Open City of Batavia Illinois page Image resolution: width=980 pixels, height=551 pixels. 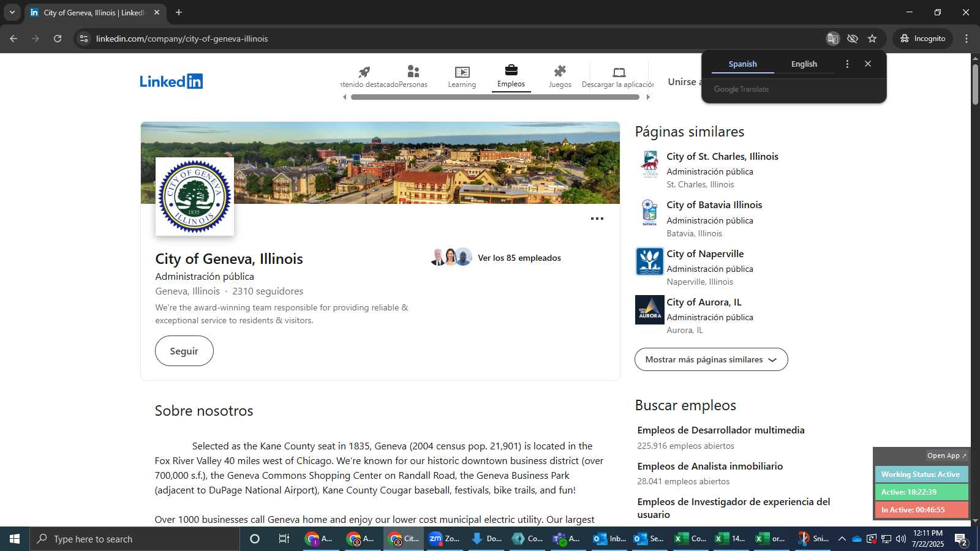click(x=714, y=204)
